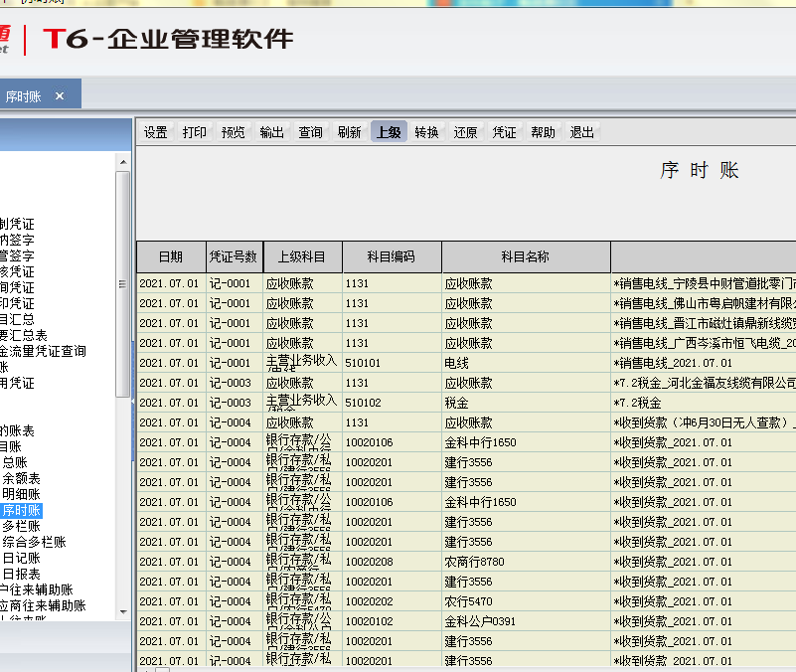Select 明细账 in the sidebar tree
This screenshot has height=672, width=796.
click(21, 494)
